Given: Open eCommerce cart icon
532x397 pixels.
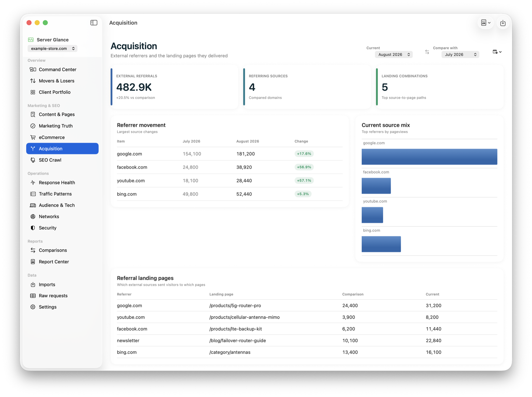Looking at the screenshot, I should pos(33,137).
